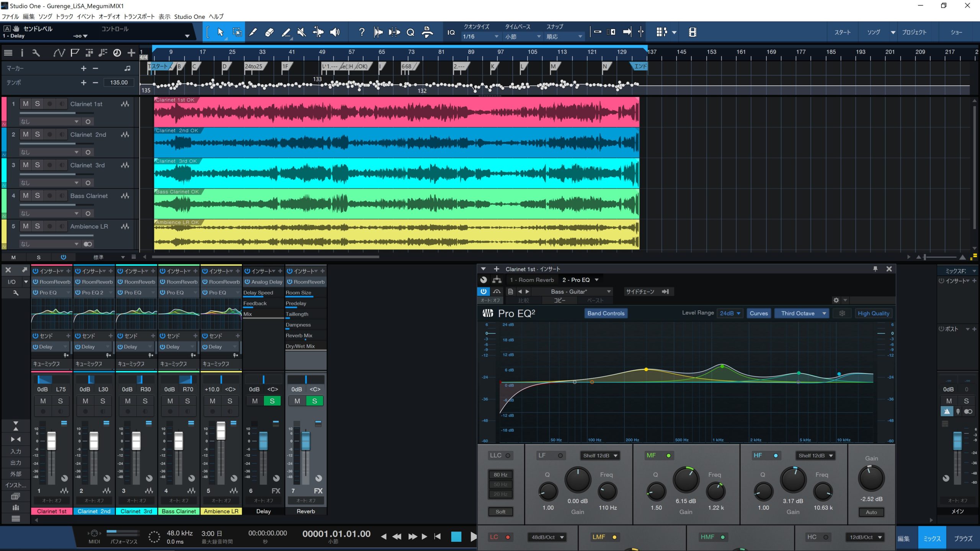The height and width of the screenshot is (551, 980).
Task: Click the add tracks plus icon
Action: [x=131, y=53]
